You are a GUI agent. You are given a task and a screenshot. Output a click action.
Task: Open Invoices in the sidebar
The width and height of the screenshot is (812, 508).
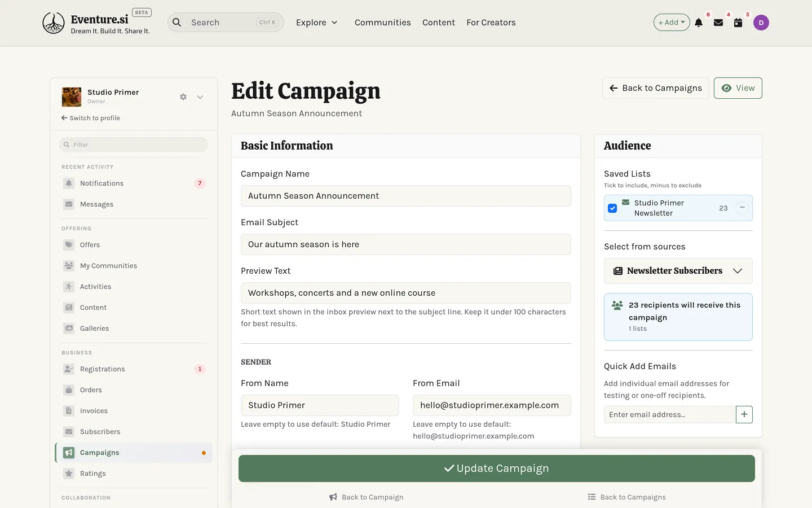coord(134,411)
